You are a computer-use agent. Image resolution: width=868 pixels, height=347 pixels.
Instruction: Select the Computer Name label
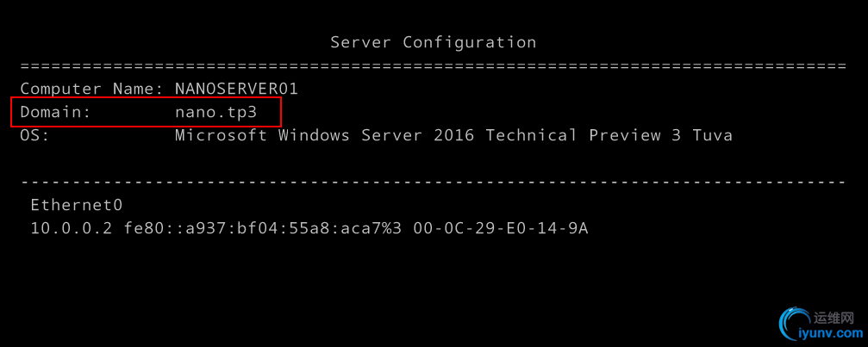[91, 89]
